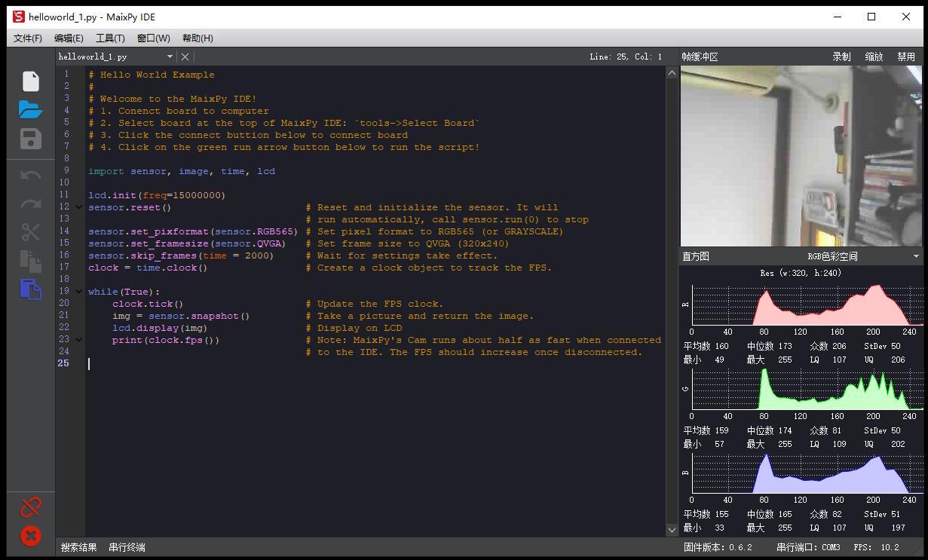
Task: Place cursor on import sensor, image, time, lcd
Action: (x=182, y=171)
